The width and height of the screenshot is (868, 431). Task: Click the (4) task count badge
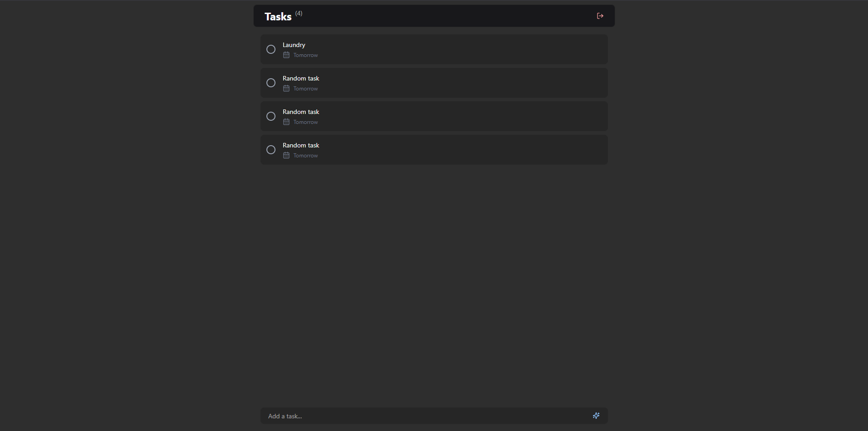click(299, 13)
